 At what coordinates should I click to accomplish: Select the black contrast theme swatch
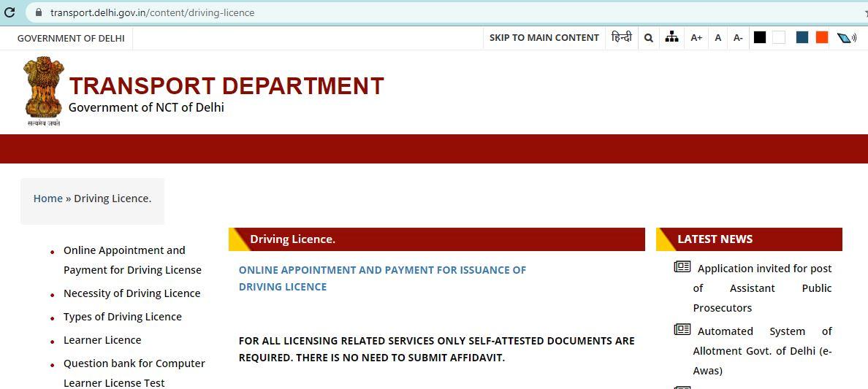pos(760,37)
